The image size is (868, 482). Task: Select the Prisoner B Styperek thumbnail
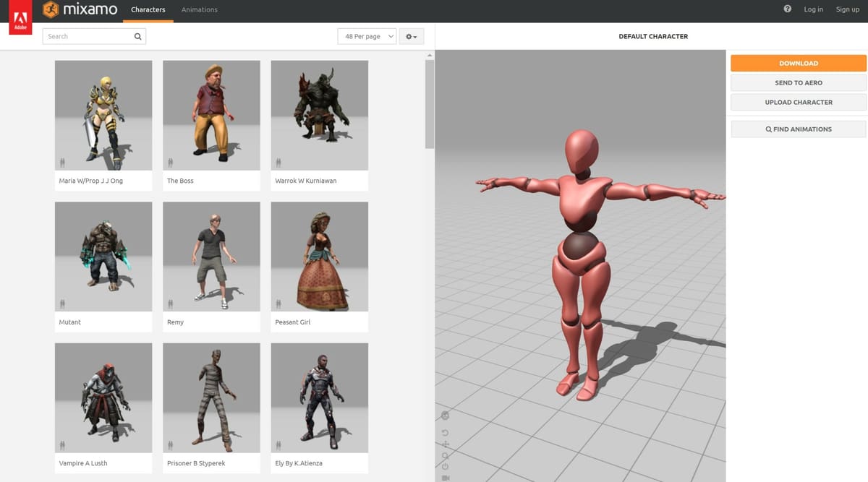(x=211, y=398)
